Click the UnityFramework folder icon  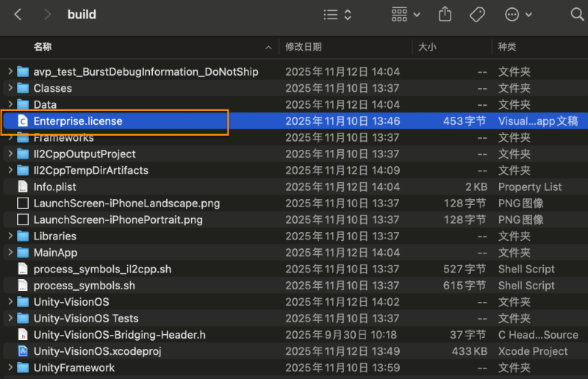click(x=23, y=368)
